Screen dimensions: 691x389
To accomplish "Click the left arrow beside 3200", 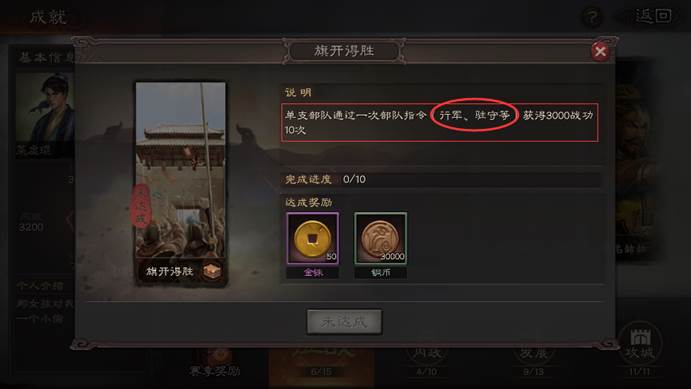I will click(70, 219).
